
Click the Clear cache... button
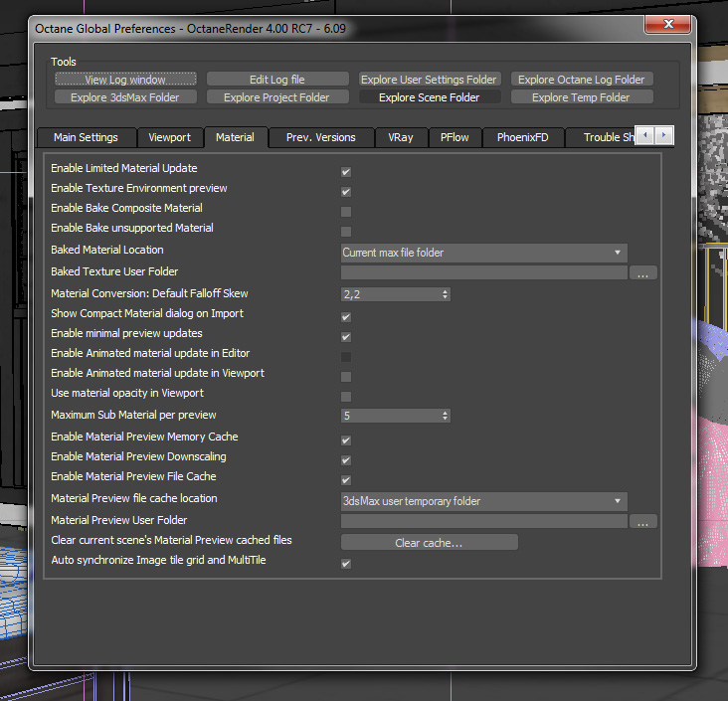click(430, 542)
